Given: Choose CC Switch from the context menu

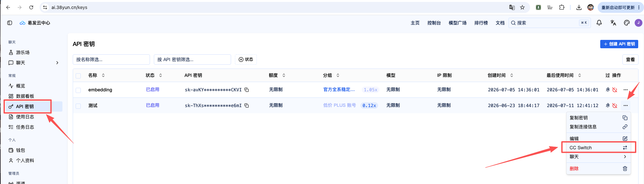Looking at the screenshot, I should (598, 148).
